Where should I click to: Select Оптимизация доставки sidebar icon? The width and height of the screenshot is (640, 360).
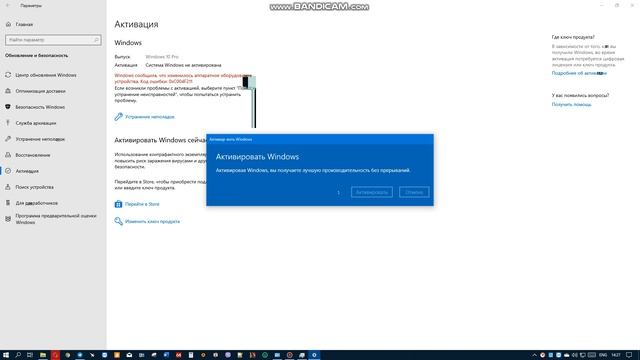pyautogui.click(x=8, y=91)
